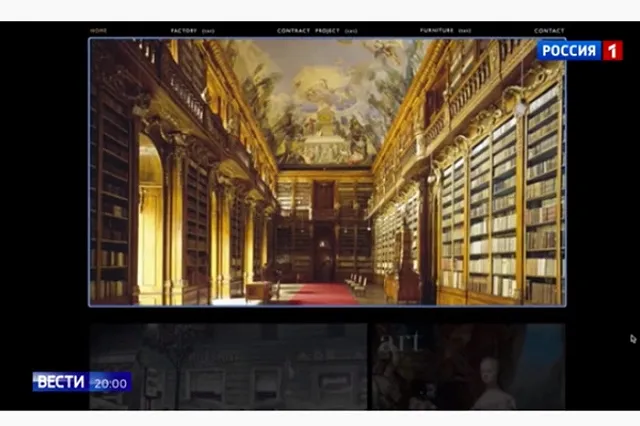Open the CONTACT page link
The height and width of the screenshot is (426, 640).
[x=549, y=31]
